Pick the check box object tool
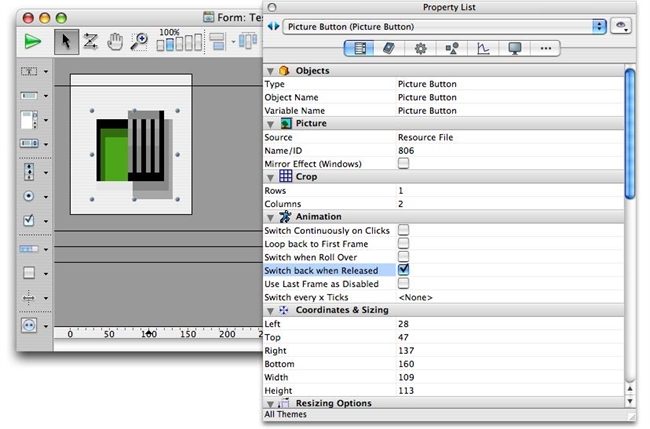The image size is (650, 429). (29, 221)
